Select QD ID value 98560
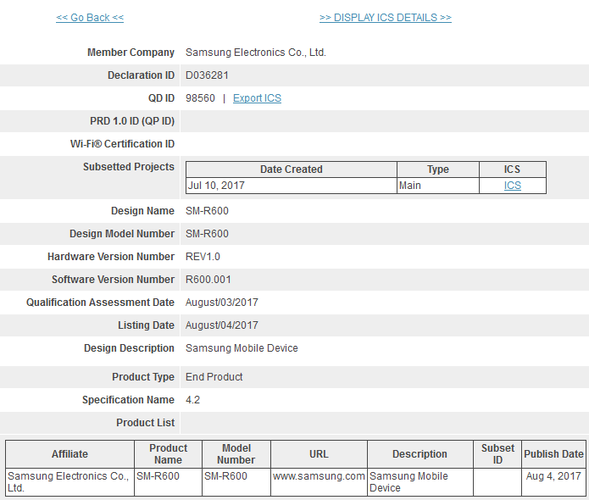The width and height of the screenshot is (589, 500). [x=200, y=98]
